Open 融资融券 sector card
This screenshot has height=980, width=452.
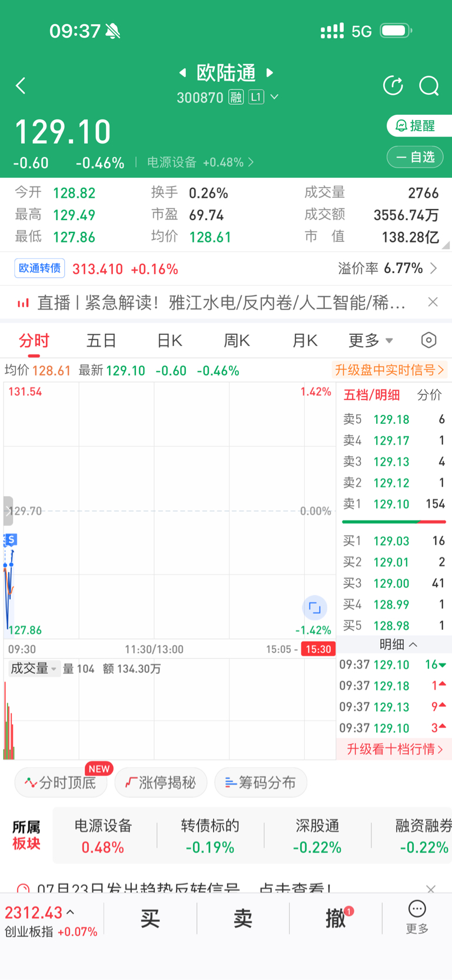tap(424, 836)
